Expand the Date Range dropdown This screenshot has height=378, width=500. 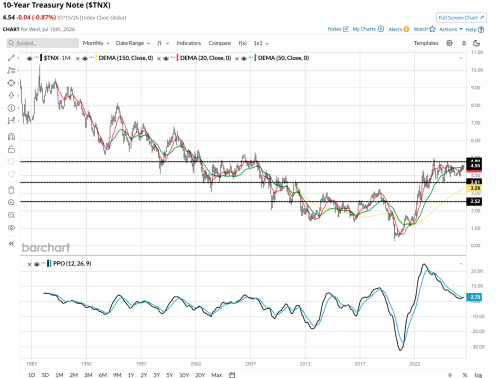click(133, 43)
